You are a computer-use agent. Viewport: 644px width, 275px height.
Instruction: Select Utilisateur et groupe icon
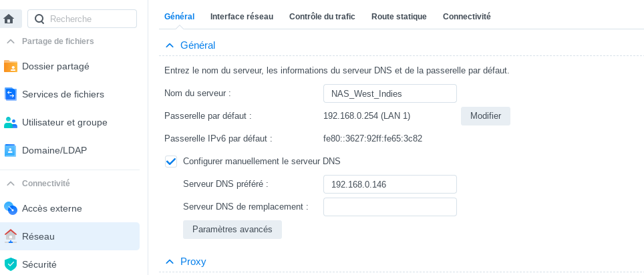(11, 122)
